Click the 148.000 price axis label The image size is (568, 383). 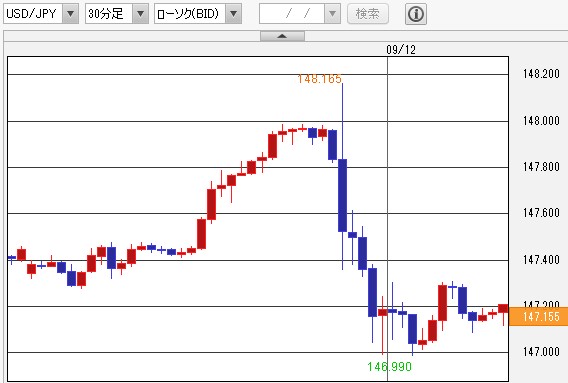coord(541,121)
